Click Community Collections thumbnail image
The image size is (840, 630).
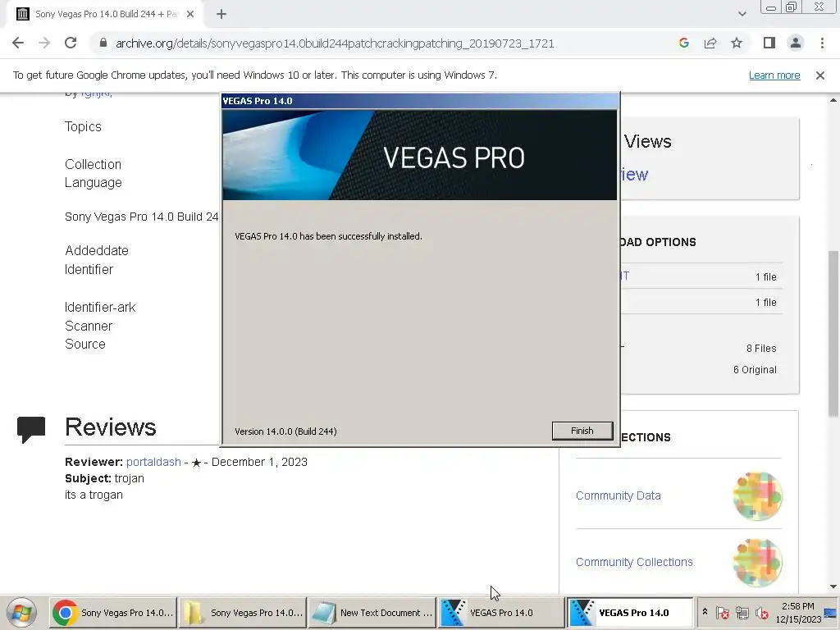click(x=757, y=563)
